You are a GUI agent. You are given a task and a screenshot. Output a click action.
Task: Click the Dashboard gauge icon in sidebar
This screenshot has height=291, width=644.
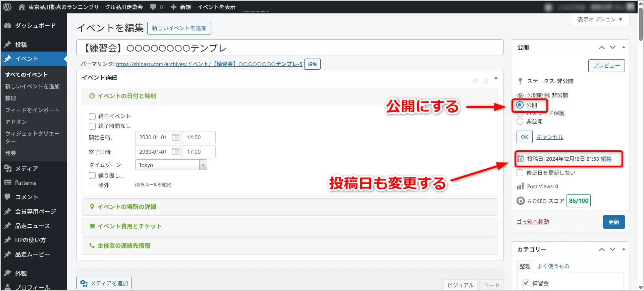8,26
